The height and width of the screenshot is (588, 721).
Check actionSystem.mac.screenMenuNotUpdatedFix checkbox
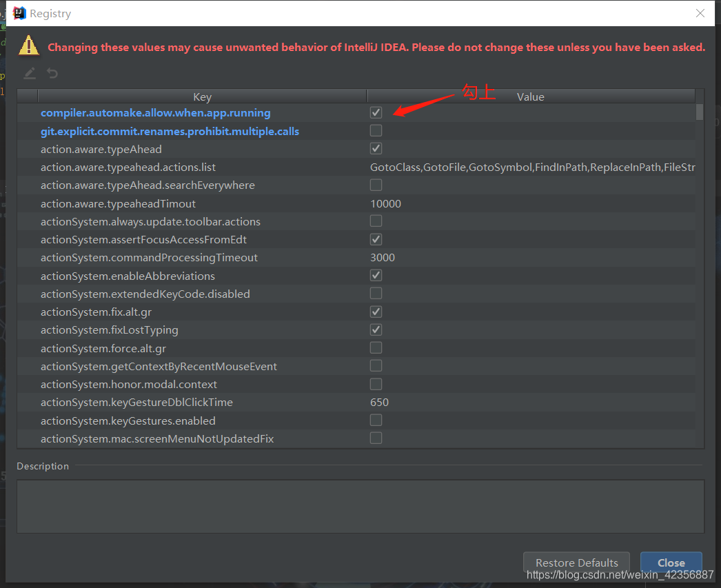376,438
